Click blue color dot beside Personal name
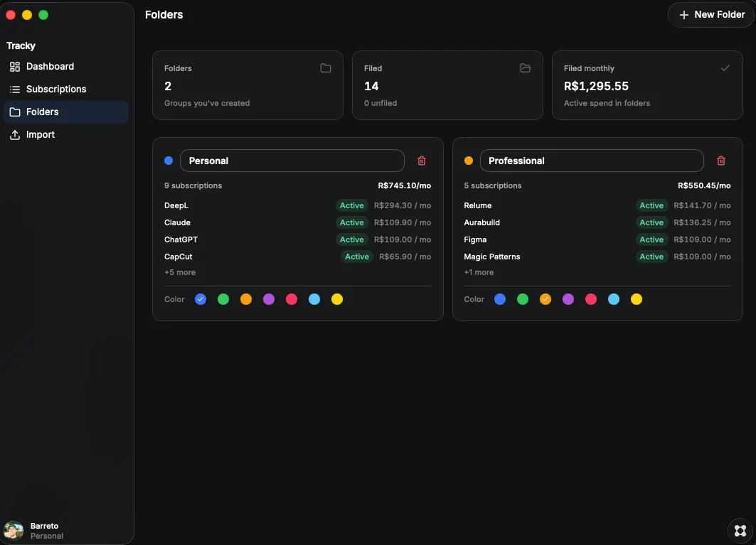Viewport: 756px width, 545px height. [169, 161]
